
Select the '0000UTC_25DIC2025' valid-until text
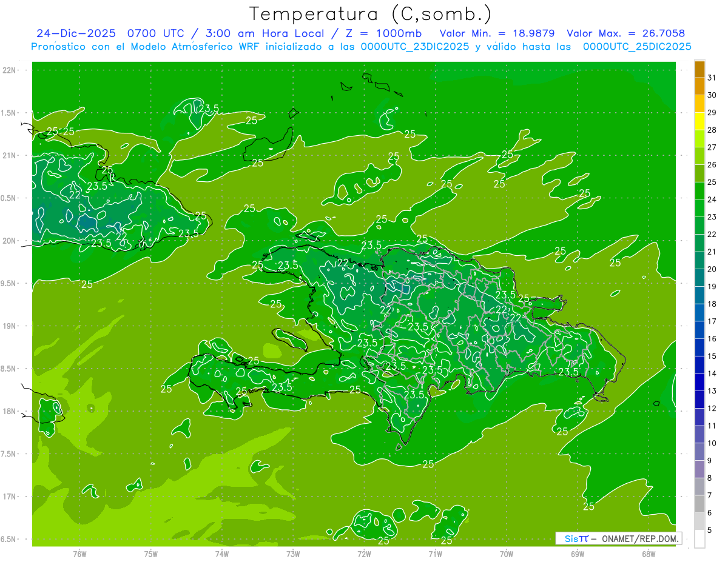coord(637,47)
